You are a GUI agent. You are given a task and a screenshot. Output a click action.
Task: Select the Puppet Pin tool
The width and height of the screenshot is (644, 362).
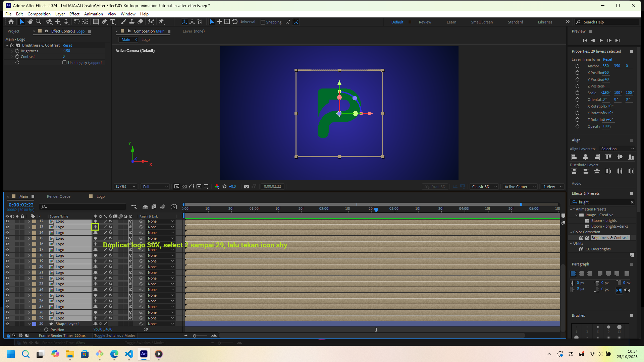tap(161, 22)
